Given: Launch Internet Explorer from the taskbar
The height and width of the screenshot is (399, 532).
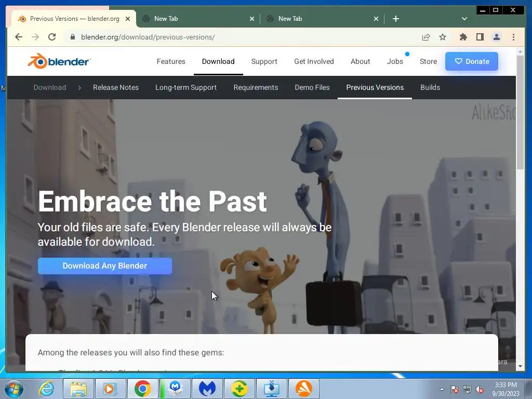Looking at the screenshot, I should click(46, 389).
